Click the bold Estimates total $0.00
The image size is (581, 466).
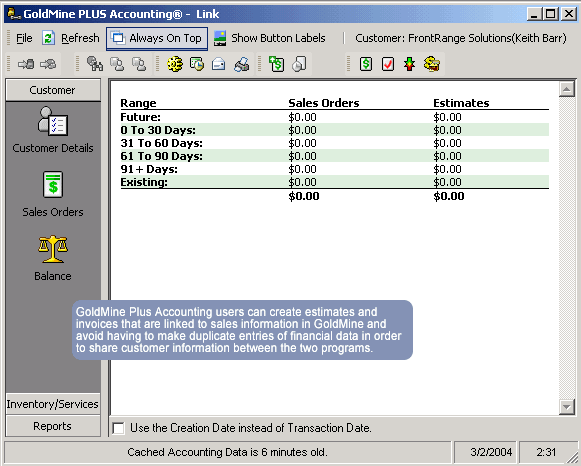coord(449,196)
